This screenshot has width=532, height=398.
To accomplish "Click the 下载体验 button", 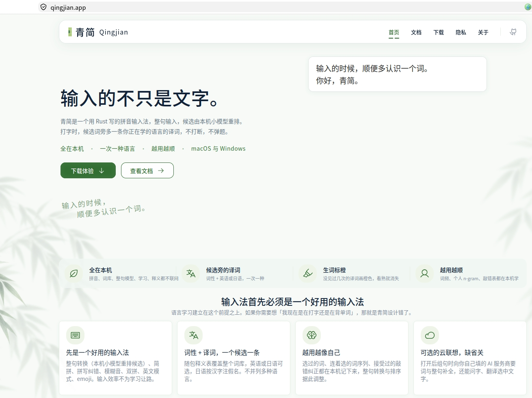I will click(x=88, y=171).
